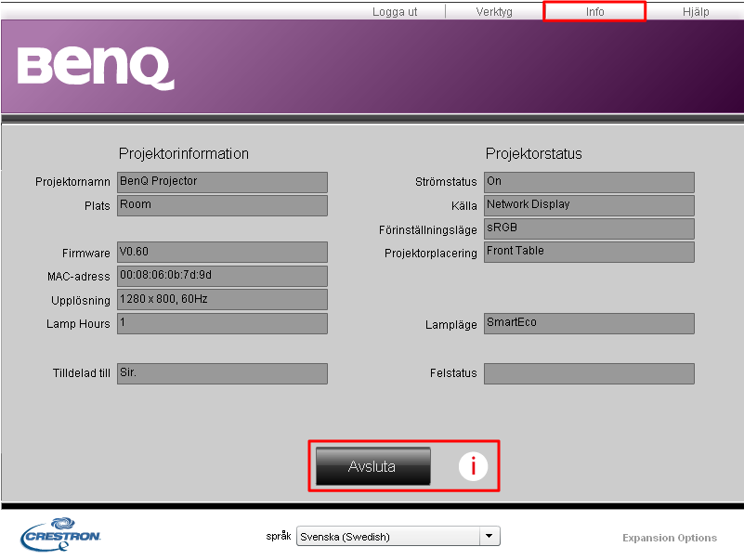Click the MAC-adress field value

(222, 276)
